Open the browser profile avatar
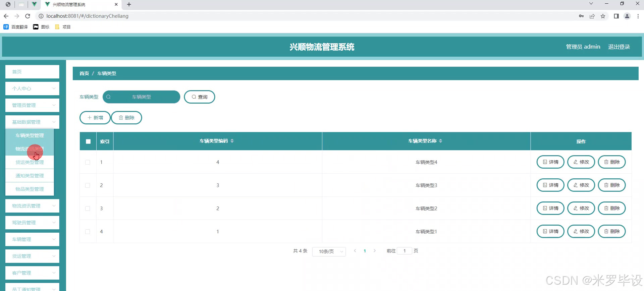This screenshot has width=644, height=291. click(x=627, y=16)
